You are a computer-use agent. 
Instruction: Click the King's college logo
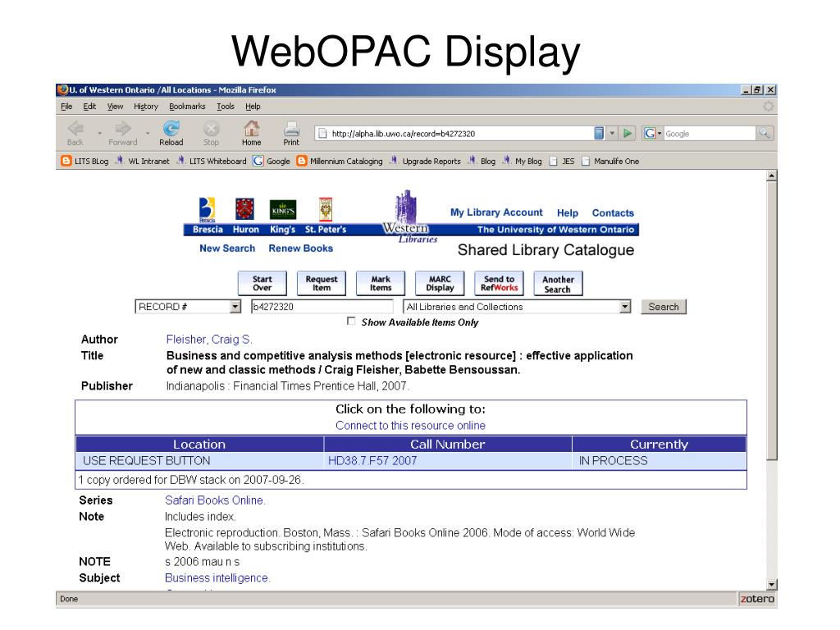[x=283, y=209]
